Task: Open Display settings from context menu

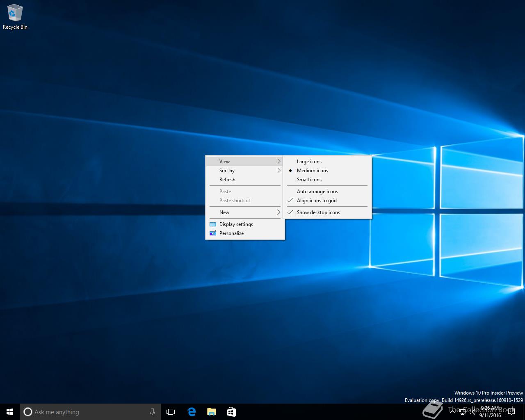Action: 236,224
